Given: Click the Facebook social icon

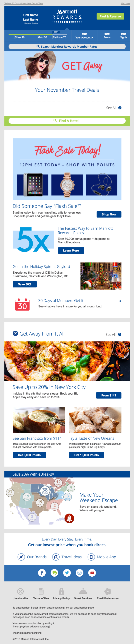Looking at the screenshot, I should click(x=42, y=573).
